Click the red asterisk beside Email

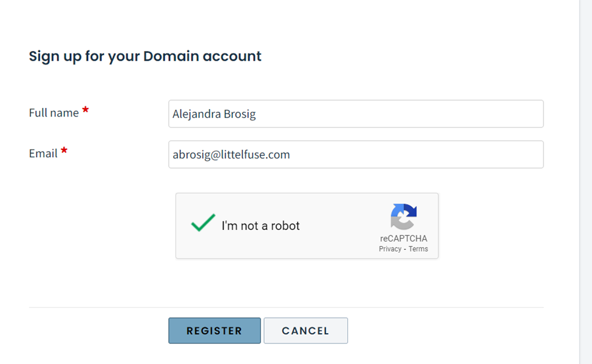pos(64,151)
